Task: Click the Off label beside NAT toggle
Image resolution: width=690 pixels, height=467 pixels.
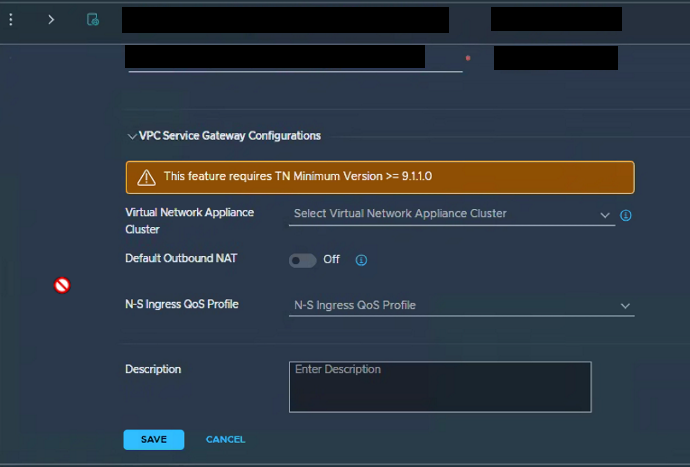Action: coord(331,259)
